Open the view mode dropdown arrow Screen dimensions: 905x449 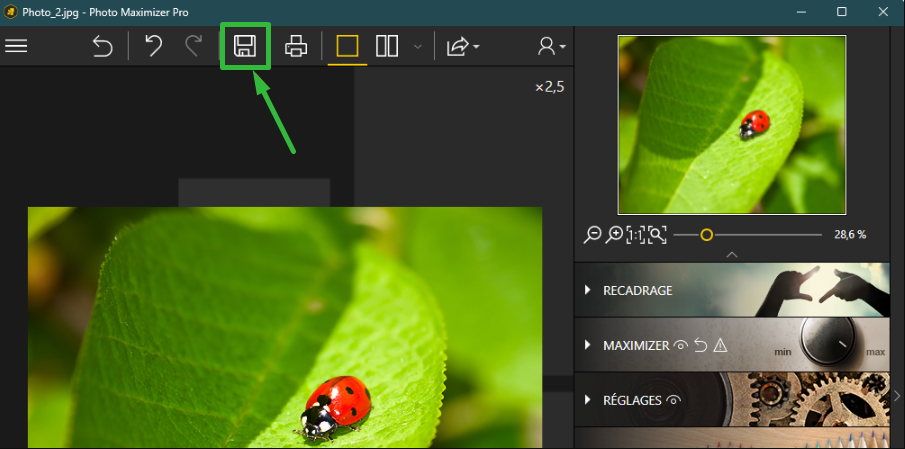pos(418,47)
